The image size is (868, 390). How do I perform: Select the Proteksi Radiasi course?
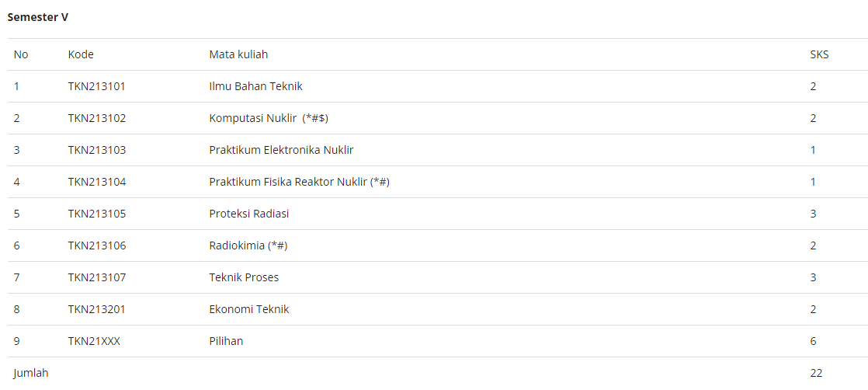click(x=249, y=214)
